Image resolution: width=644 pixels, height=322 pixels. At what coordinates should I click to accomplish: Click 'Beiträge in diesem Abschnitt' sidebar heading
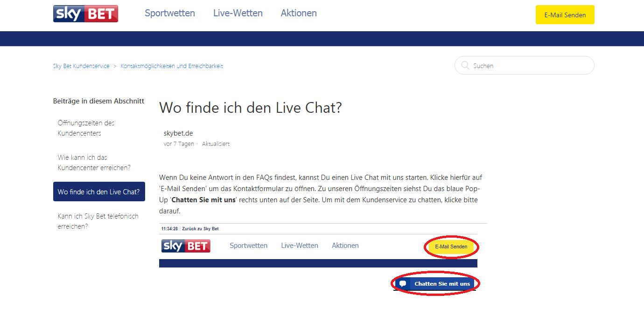98,101
